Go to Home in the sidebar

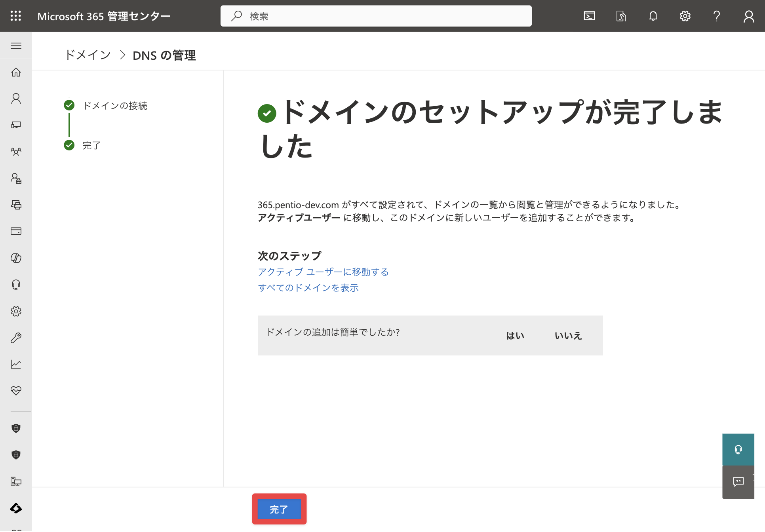(16, 72)
